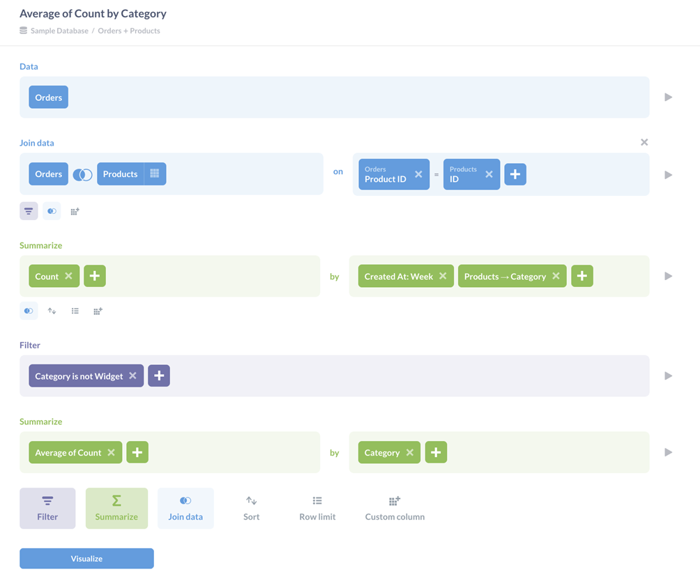Add a Filter step at bottom

(x=47, y=508)
